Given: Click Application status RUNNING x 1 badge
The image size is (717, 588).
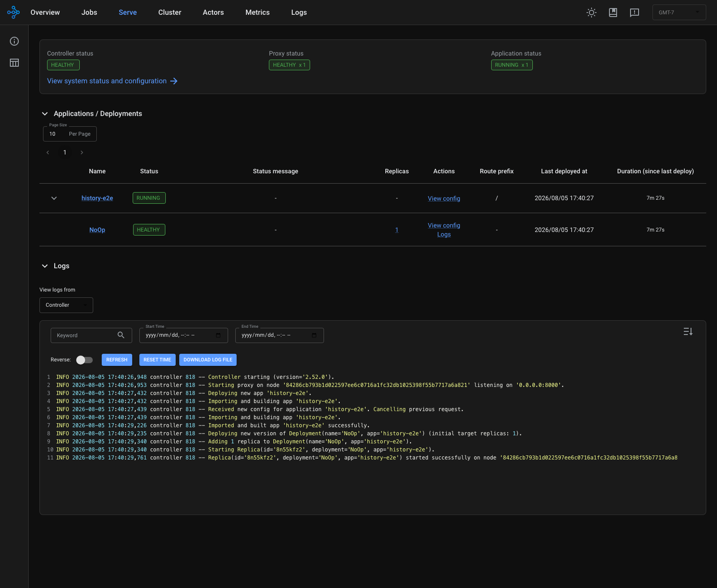Looking at the screenshot, I should click(512, 65).
